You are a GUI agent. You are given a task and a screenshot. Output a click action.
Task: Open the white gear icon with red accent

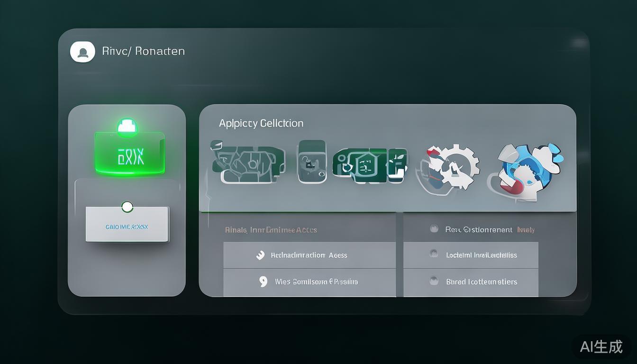pyautogui.click(x=447, y=168)
